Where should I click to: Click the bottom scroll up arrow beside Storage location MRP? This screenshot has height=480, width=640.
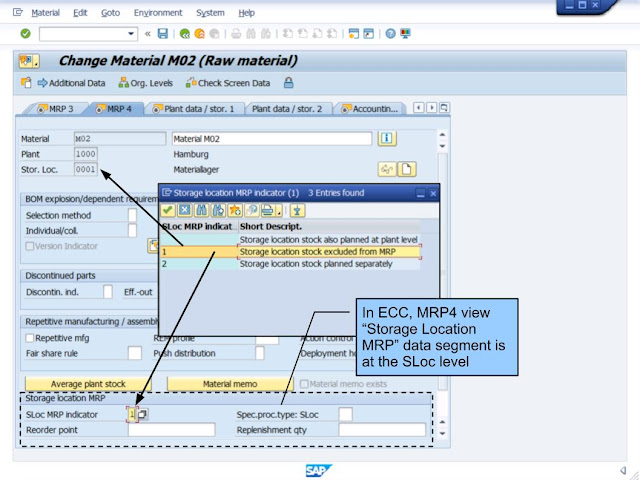[x=442, y=422]
